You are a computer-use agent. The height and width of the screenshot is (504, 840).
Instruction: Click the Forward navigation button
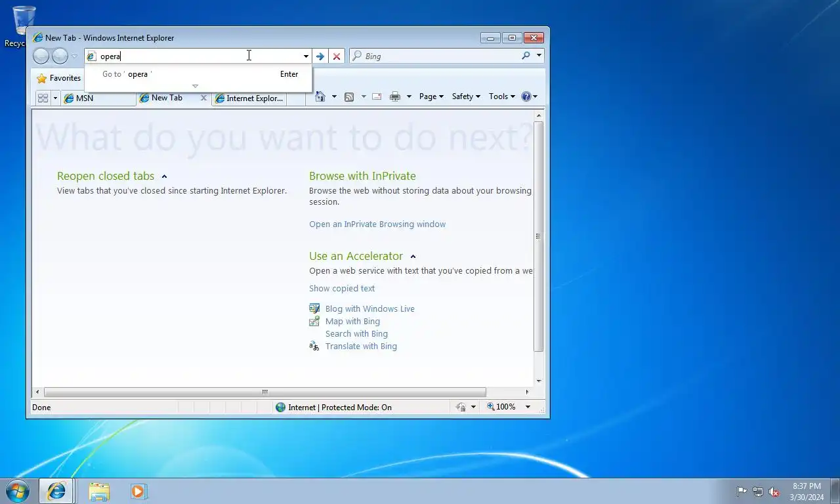coord(60,56)
